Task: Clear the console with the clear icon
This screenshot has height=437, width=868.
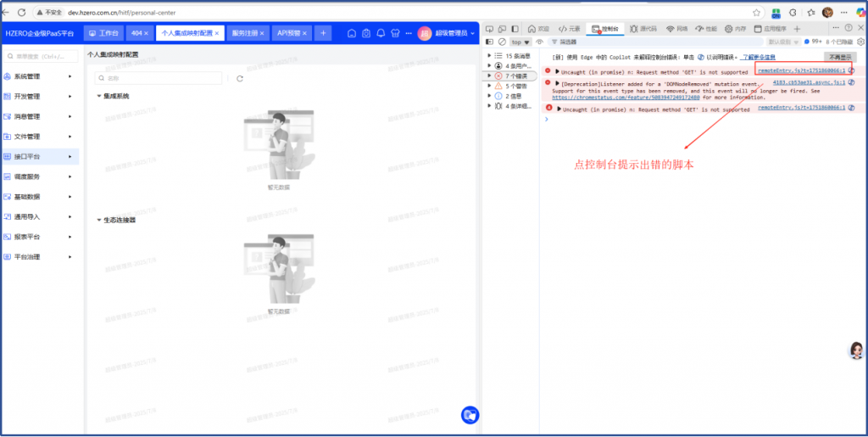Action: [x=502, y=41]
